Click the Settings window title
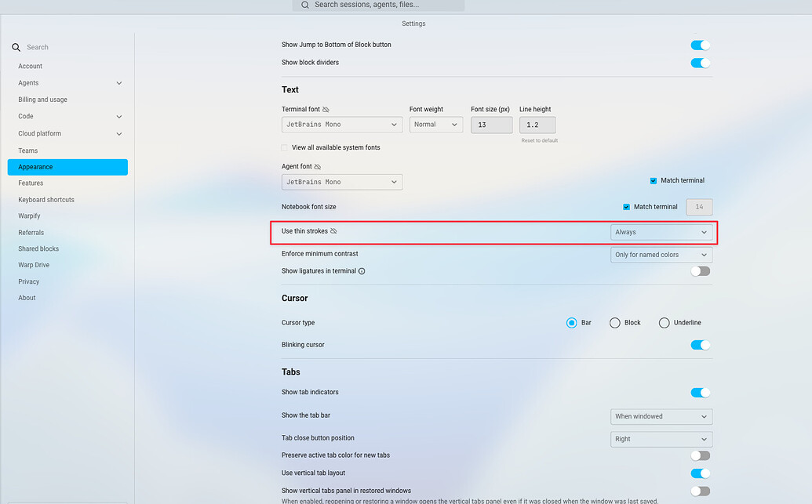 tap(413, 24)
